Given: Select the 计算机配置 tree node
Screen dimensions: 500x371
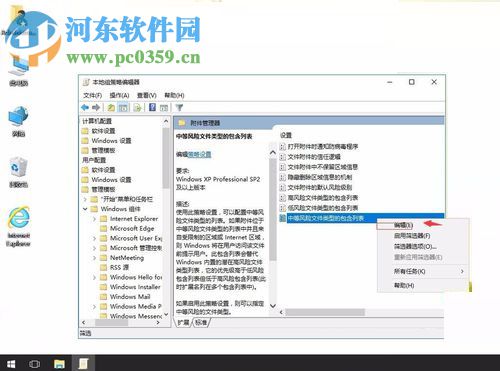Looking at the screenshot, I should (97, 121).
